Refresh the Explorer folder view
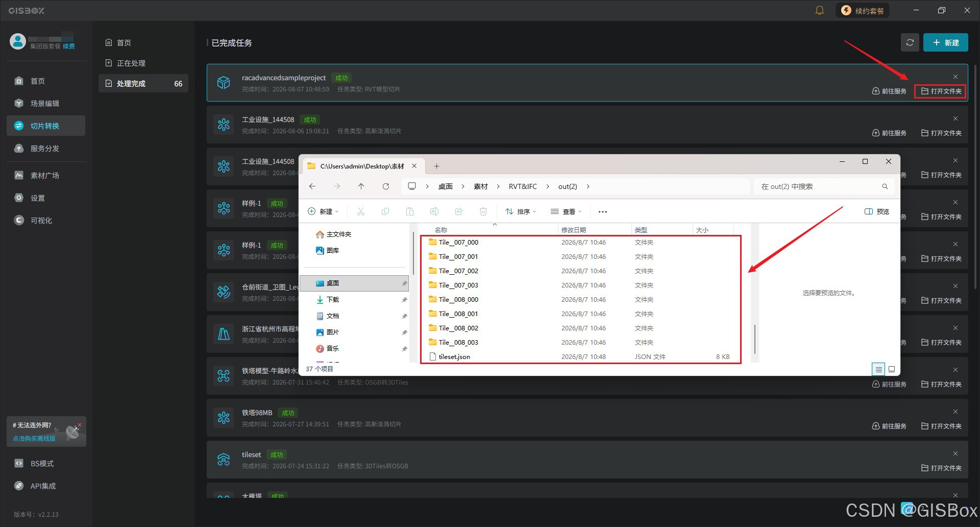Viewport: 980px width, 527px height. 386,186
